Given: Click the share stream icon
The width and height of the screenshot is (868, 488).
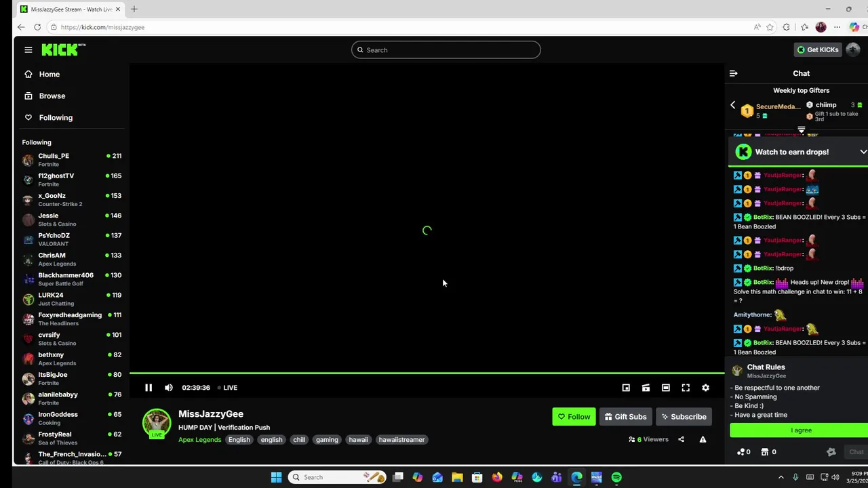Looking at the screenshot, I should 681,439.
